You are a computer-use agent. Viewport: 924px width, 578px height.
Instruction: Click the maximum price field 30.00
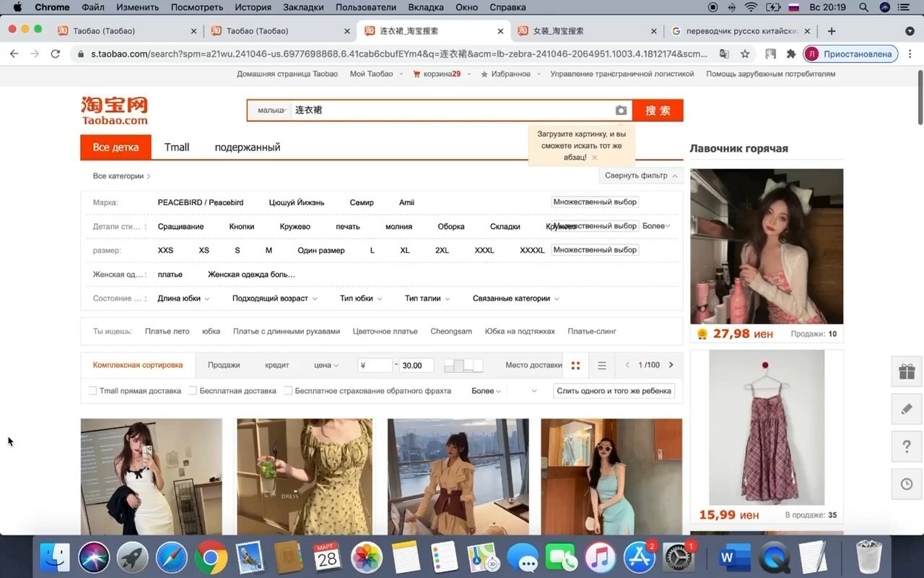[x=417, y=366]
